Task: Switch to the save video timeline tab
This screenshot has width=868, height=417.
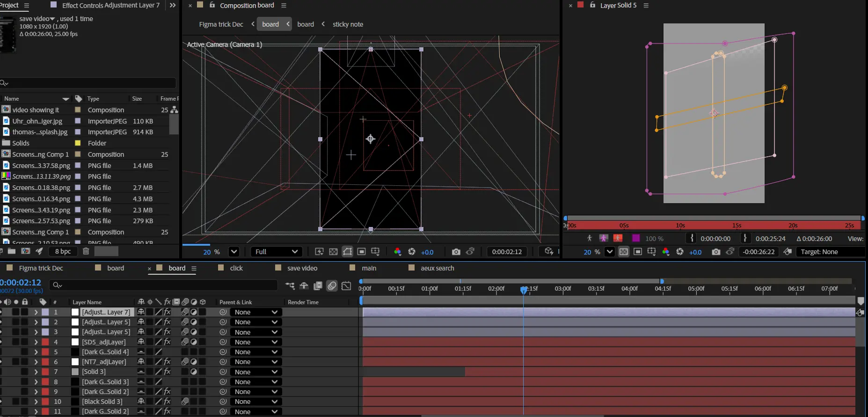Action: tap(302, 268)
